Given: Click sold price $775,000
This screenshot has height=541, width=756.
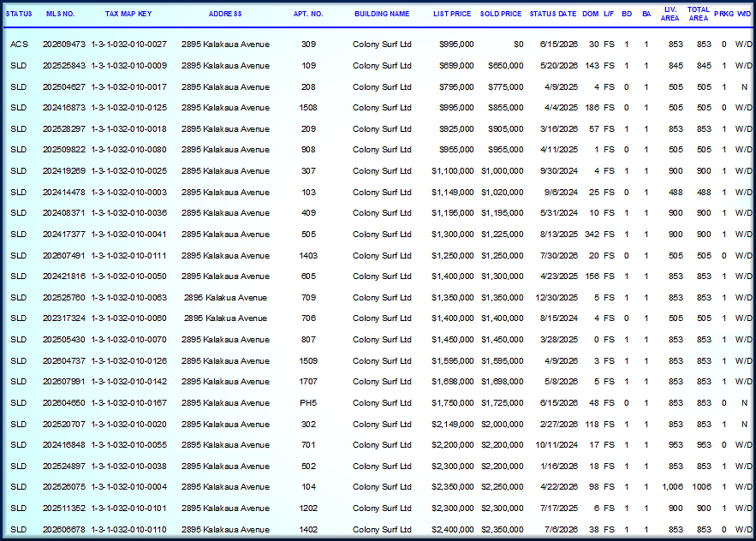Looking at the screenshot, I should click(505, 87).
